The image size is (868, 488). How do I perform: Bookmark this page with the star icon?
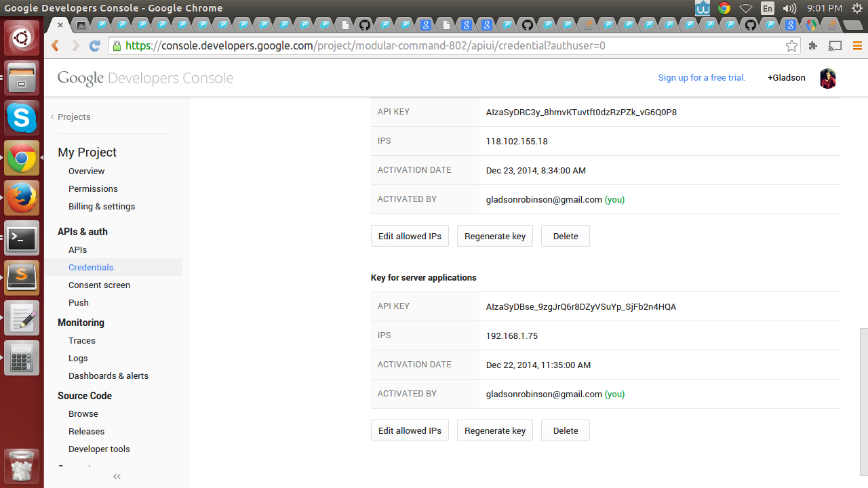[791, 46]
